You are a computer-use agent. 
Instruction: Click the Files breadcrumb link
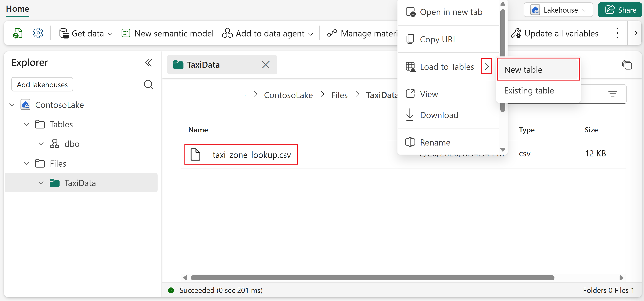pyautogui.click(x=339, y=95)
